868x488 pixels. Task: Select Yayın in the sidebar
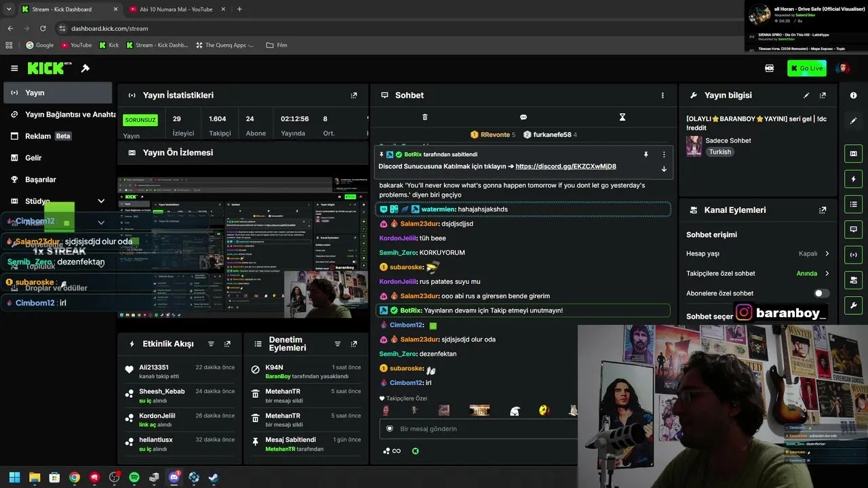(x=58, y=93)
